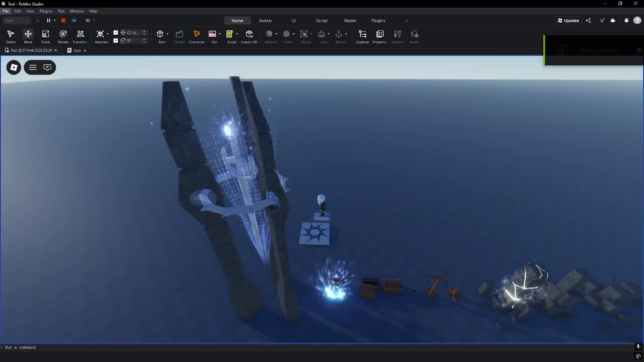Click the Color swatch circle
Viewport: 644px width, 362px height.
[286, 34]
